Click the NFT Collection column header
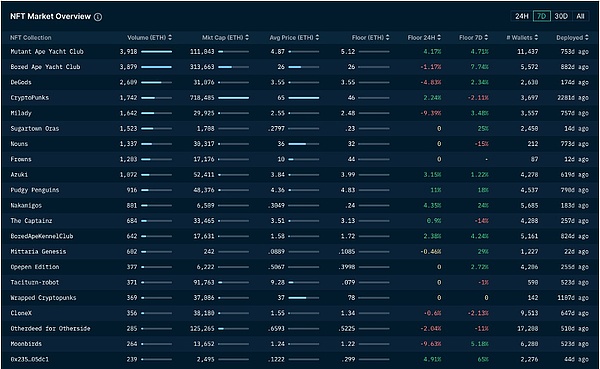 (x=31, y=38)
